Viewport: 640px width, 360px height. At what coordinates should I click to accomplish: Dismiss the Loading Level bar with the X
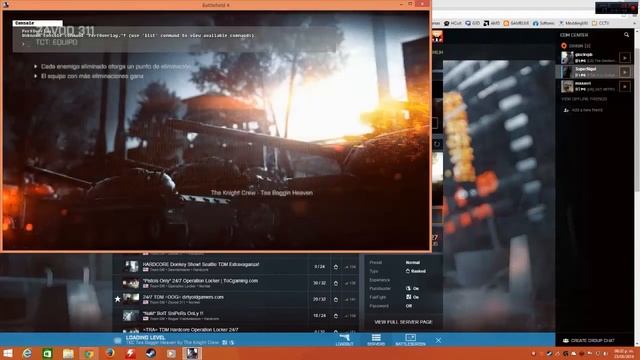(438, 340)
